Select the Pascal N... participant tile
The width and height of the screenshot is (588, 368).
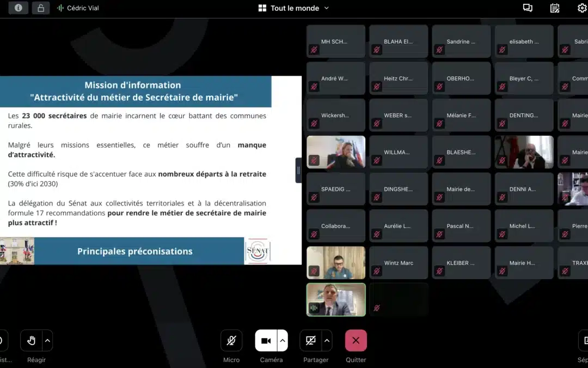(461, 226)
